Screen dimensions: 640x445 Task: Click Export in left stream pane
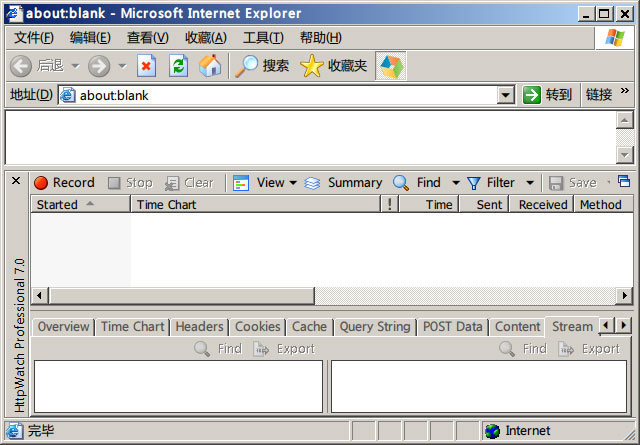pos(284,349)
